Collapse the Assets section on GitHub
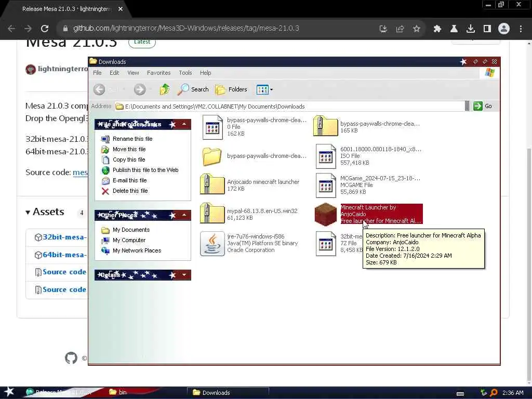 tap(45, 212)
